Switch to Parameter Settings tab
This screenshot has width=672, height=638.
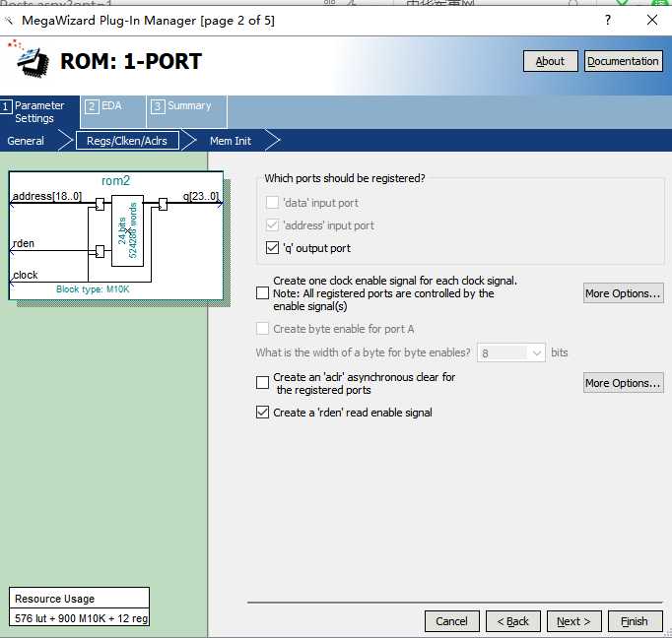coord(39,112)
